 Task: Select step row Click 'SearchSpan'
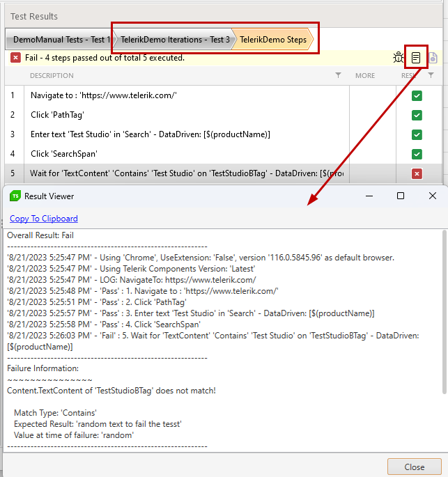pos(224,154)
